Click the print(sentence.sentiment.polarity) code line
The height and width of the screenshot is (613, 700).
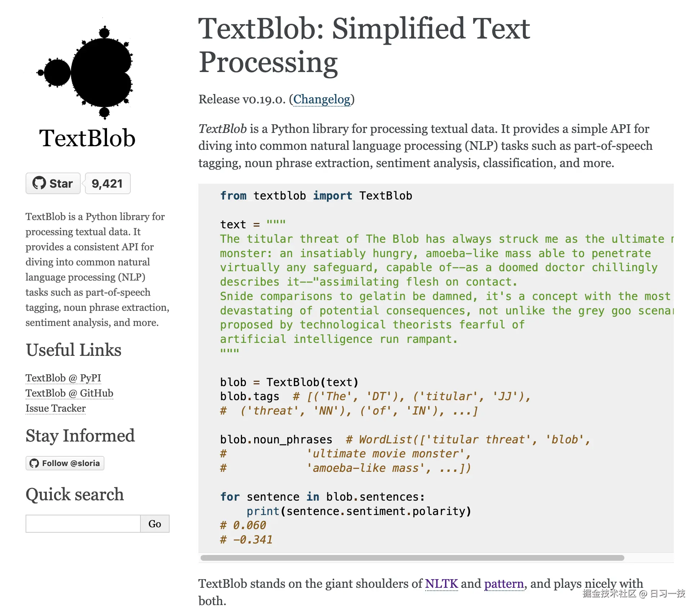click(x=359, y=511)
